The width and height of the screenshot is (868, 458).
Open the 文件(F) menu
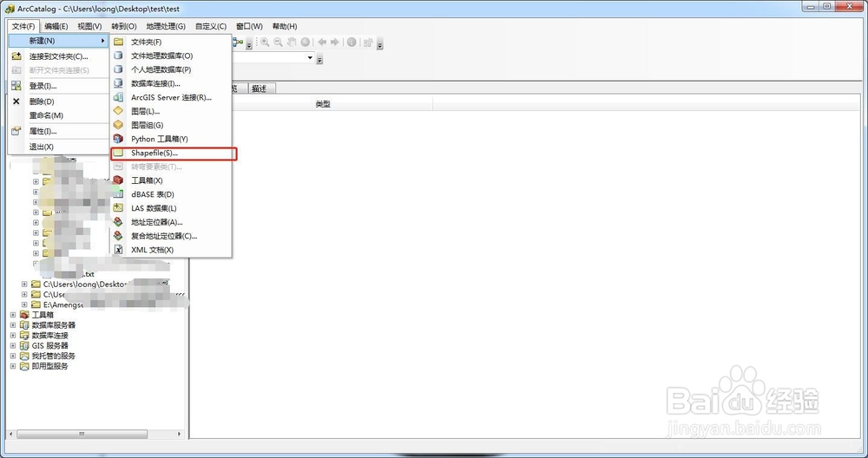coord(23,26)
